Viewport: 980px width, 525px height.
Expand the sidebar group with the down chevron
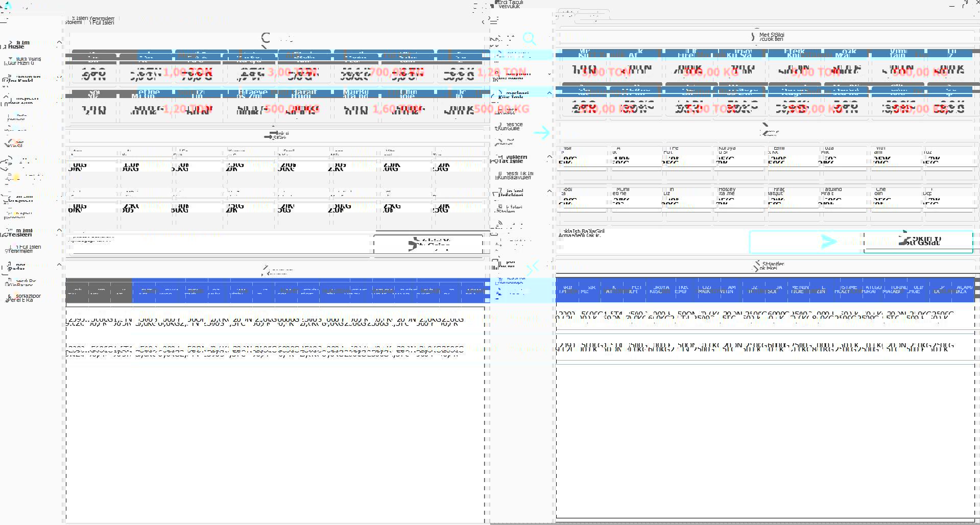pyautogui.click(x=549, y=74)
